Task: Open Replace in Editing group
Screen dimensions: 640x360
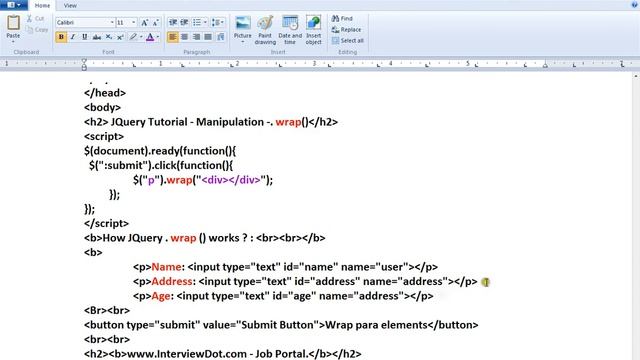Action: coord(346,29)
